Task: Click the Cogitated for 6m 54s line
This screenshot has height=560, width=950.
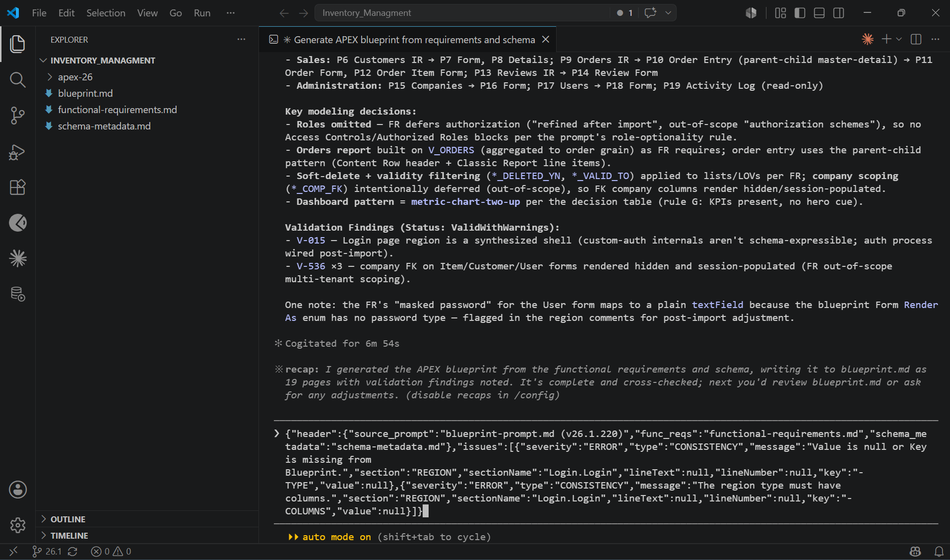Action: (x=342, y=343)
